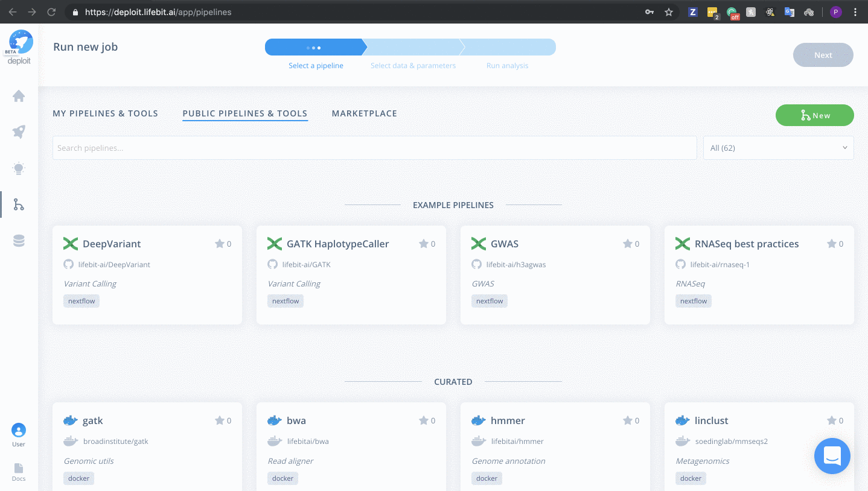Viewport: 868px width, 491px height.
Task: Click the green New pipeline button
Action: click(x=815, y=115)
